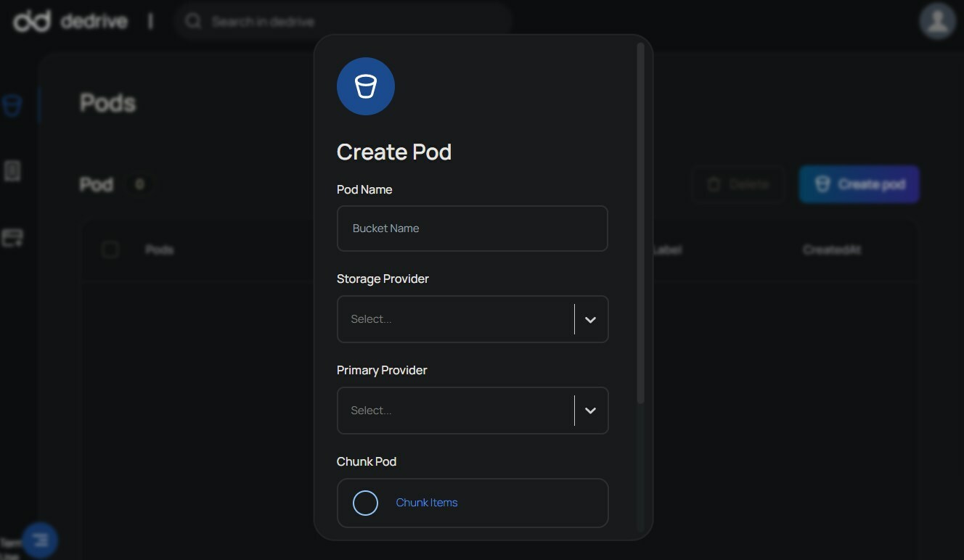Select the Pods bucket icon in sidebar
The image size is (964, 560).
12,107
